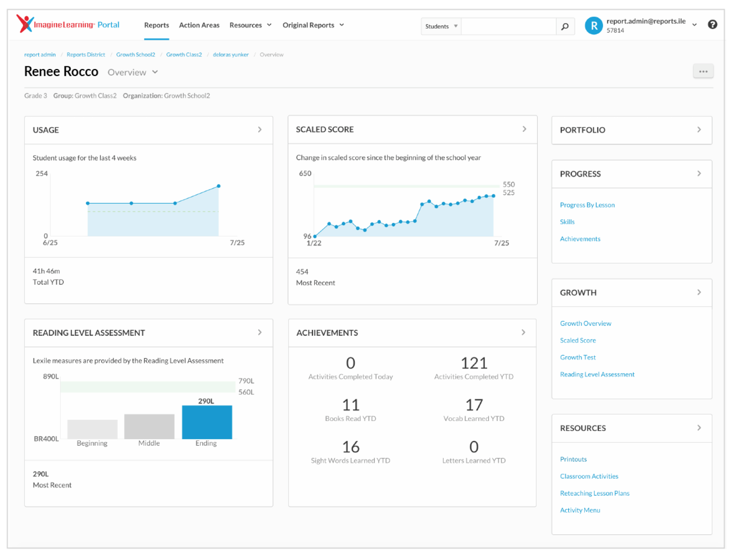Open the account dropdown chevron

pyautogui.click(x=694, y=25)
